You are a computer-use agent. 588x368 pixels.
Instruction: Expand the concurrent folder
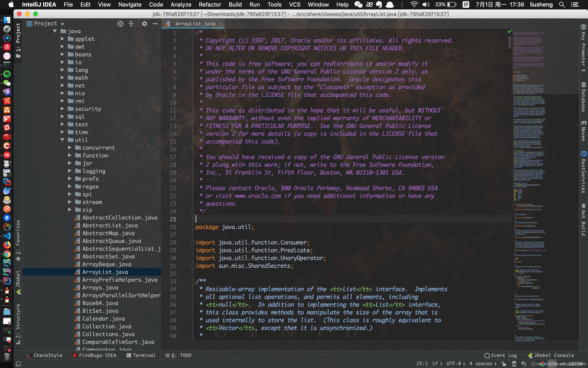pyautogui.click(x=70, y=148)
